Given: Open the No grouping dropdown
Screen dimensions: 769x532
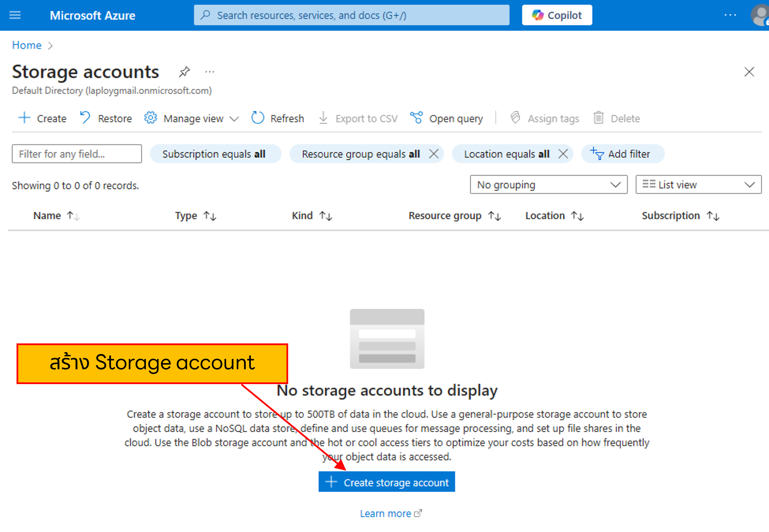Looking at the screenshot, I should (548, 184).
